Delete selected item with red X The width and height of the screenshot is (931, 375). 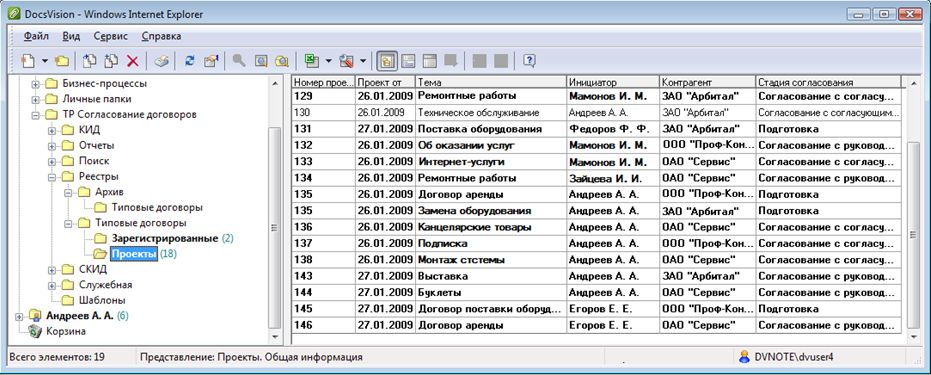point(133,61)
